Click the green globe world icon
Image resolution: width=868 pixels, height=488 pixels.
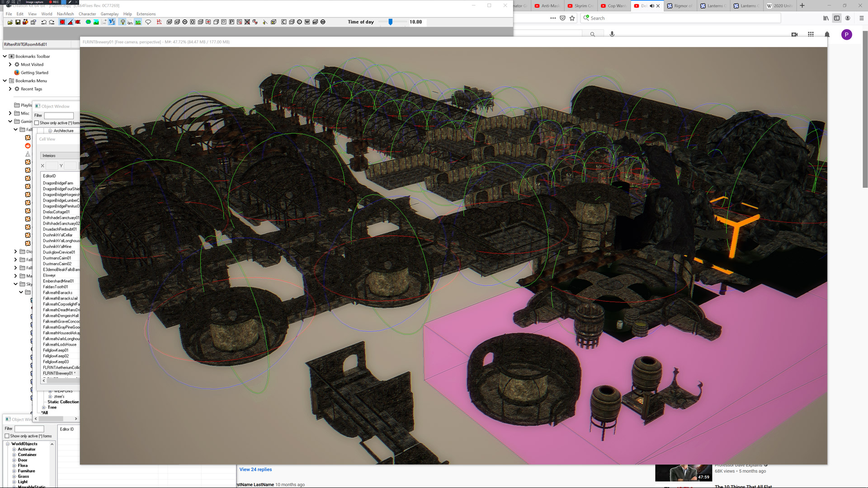point(88,22)
